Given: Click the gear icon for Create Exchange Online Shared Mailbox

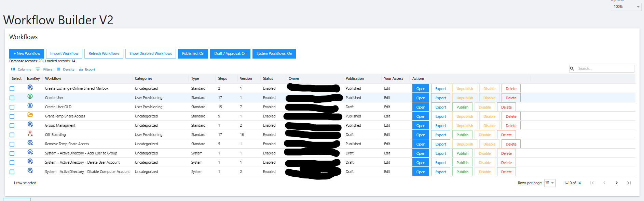Looking at the screenshot, I should tap(30, 87).
